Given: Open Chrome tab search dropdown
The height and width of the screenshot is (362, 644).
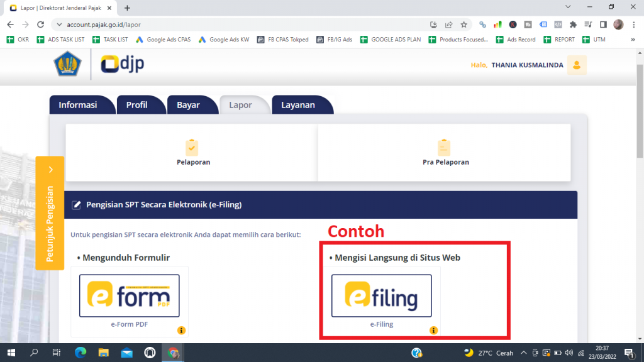Looking at the screenshot, I should tap(568, 7).
